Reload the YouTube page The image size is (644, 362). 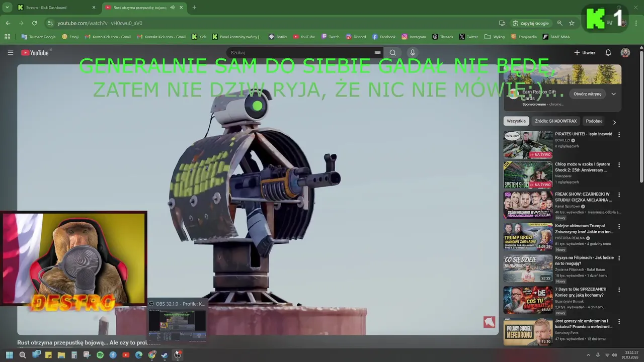pos(34,23)
